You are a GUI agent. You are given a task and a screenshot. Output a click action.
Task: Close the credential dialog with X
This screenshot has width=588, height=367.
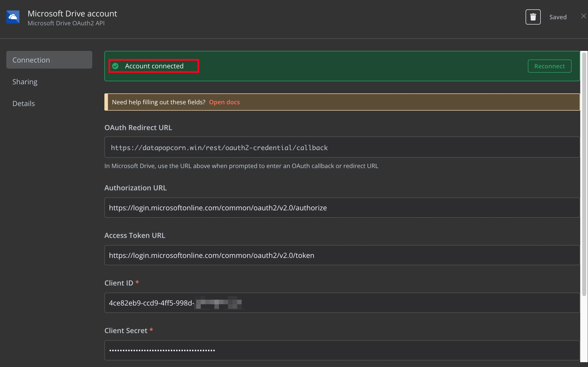click(583, 16)
